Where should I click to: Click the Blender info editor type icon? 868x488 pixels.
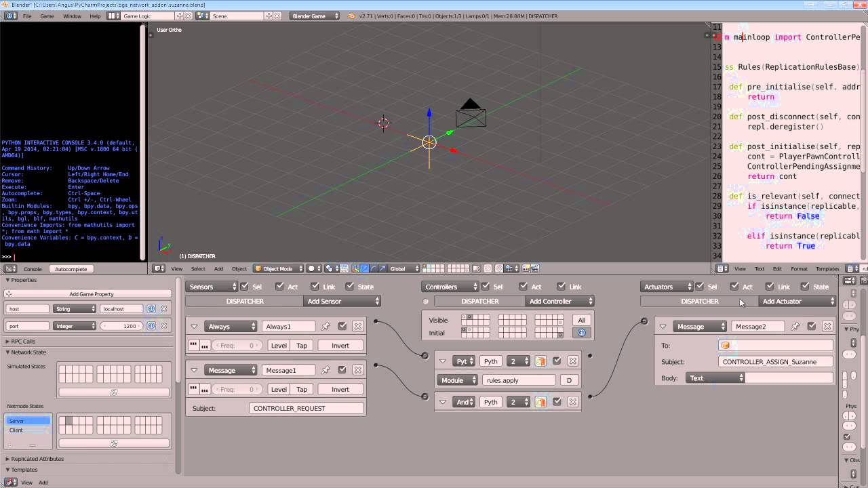pos(9,16)
